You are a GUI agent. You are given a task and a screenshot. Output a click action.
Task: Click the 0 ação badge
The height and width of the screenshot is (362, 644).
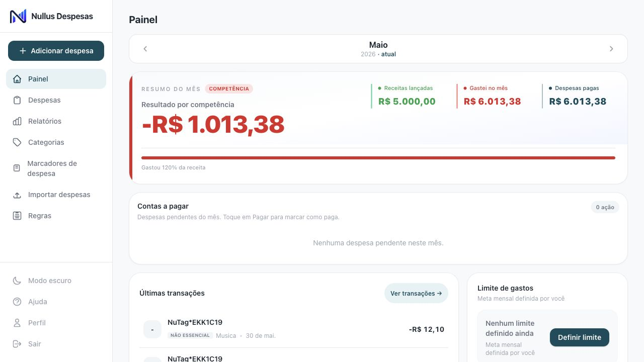[x=605, y=207]
